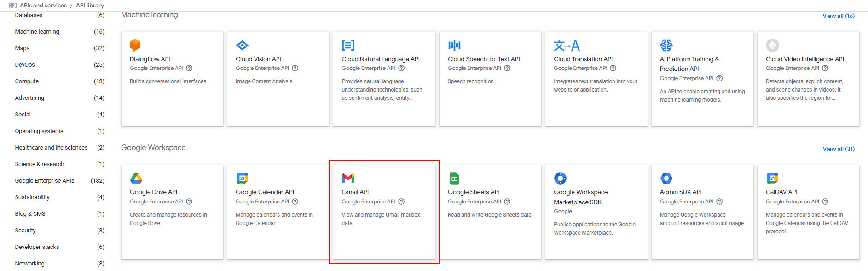This screenshot has height=271, width=868.
Task: Click help icon next to Dialogflow's Enterprise label
Action: click(189, 68)
